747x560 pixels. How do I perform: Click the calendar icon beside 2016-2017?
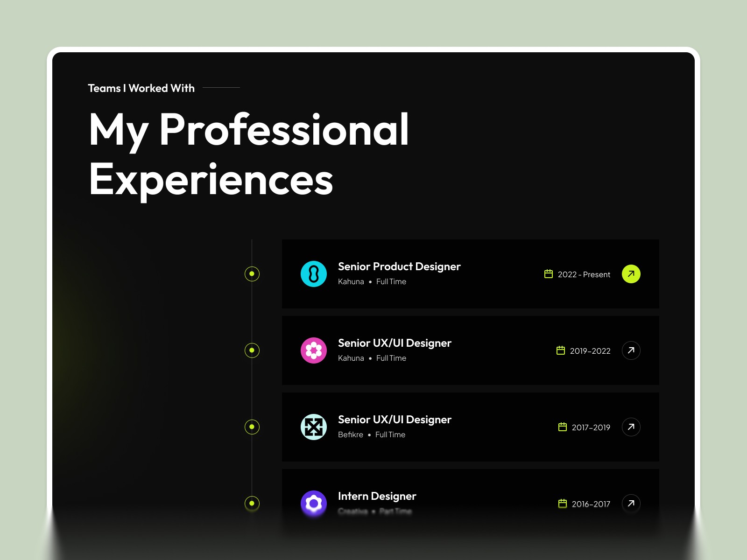[563, 504]
